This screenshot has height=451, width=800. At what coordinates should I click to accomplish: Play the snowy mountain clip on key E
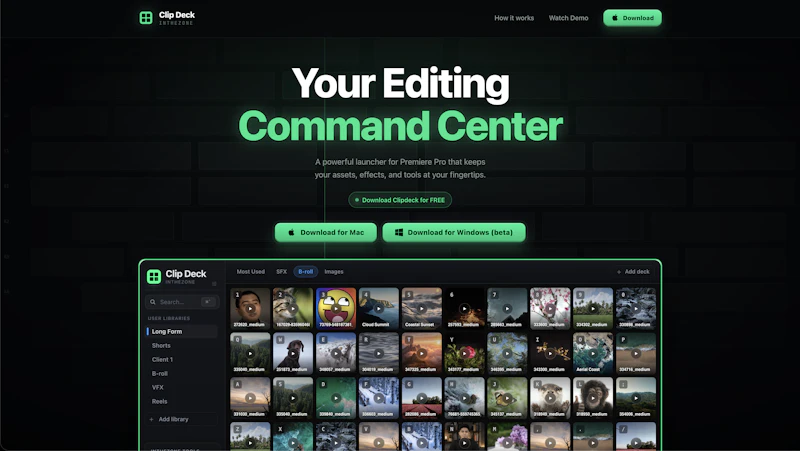tap(336, 353)
